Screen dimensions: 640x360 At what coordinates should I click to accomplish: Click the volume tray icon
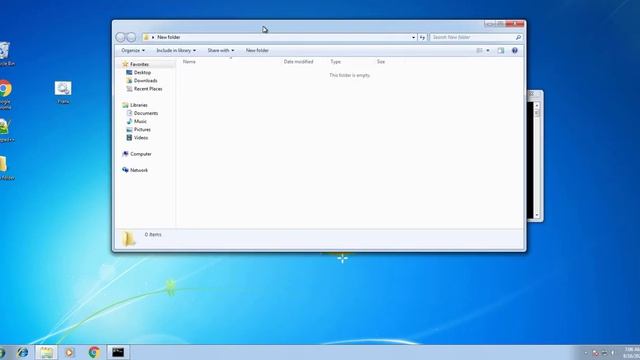tap(613, 353)
